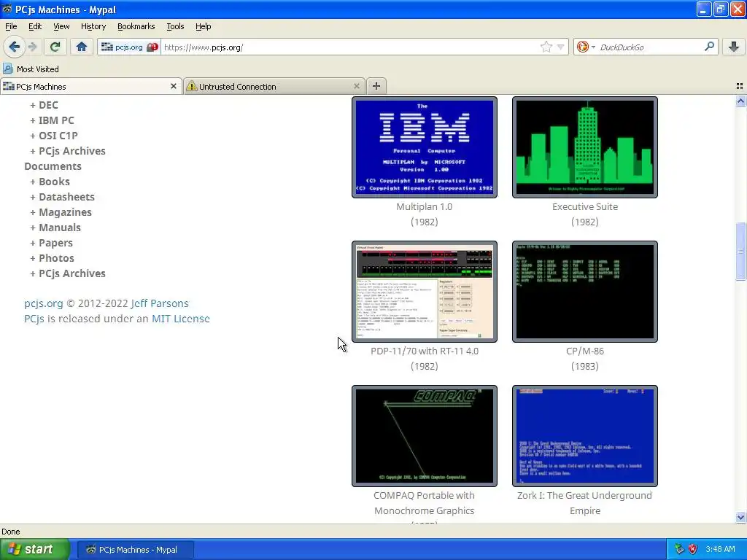This screenshot has height=560, width=747.
Task: Close the PCjs Machines tab
Action: point(174,86)
